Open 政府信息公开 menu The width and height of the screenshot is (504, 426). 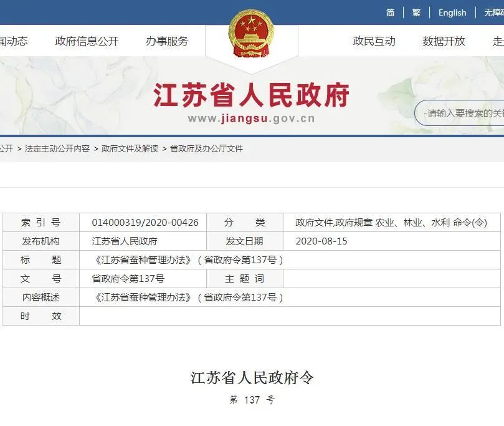coord(87,41)
